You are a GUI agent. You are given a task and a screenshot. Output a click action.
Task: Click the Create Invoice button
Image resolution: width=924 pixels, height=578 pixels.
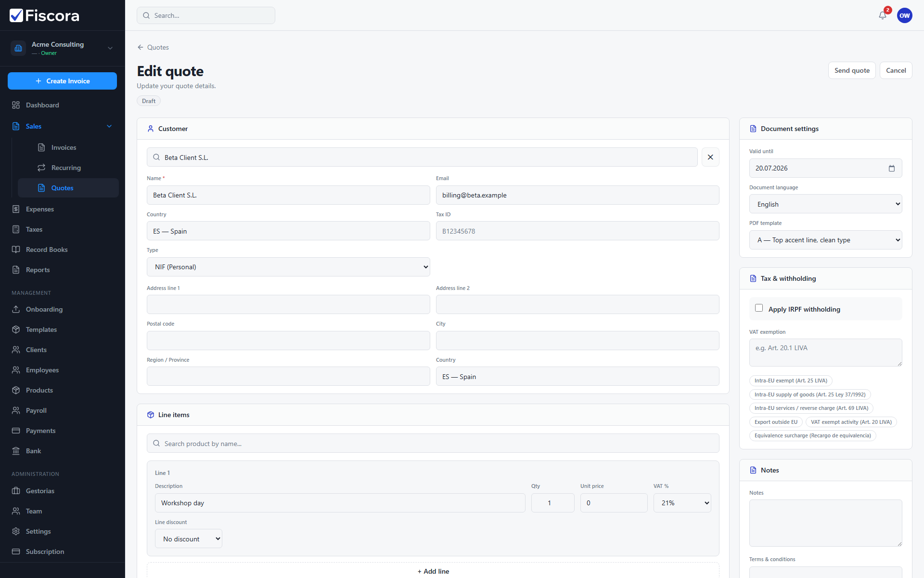coord(62,81)
